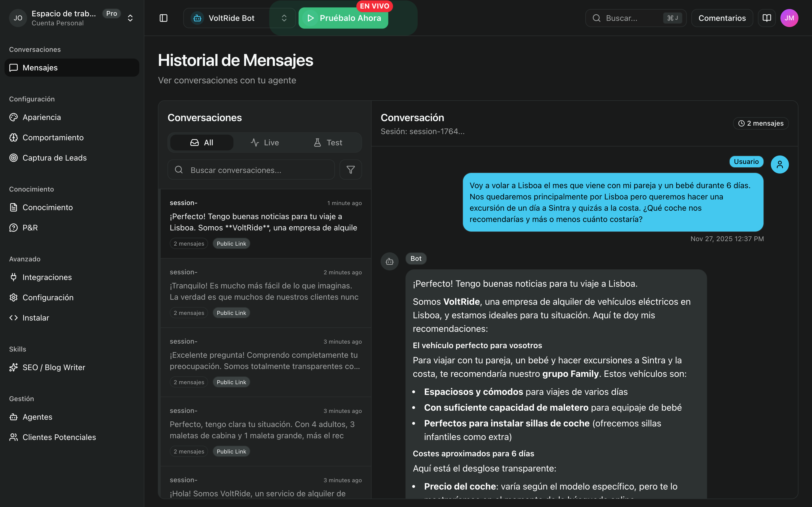Click the JM profile avatar
Viewport: 812px width, 507px height.
pyautogui.click(x=789, y=18)
